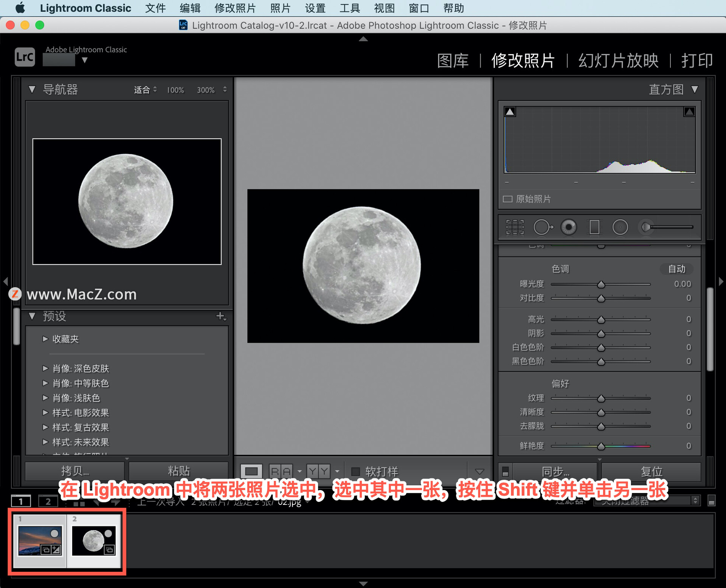Image resolution: width=726 pixels, height=588 pixels.
Task: Open the 文件 menu
Action: 155,8
